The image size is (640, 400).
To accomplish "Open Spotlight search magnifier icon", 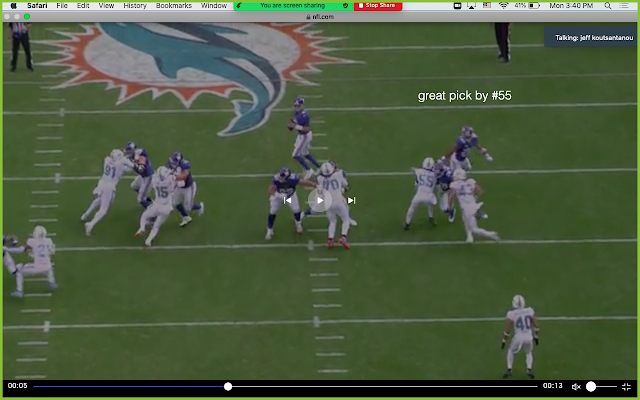I will pos(608,5).
